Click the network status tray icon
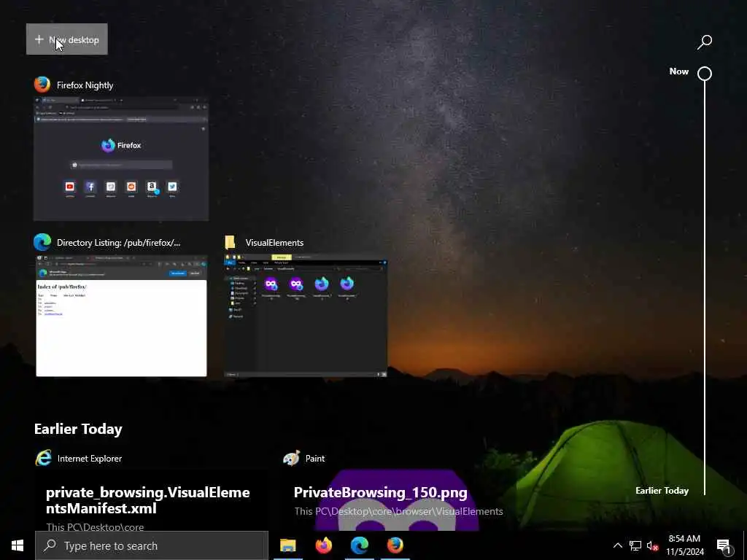Screen dimensions: 747x560 (635, 545)
